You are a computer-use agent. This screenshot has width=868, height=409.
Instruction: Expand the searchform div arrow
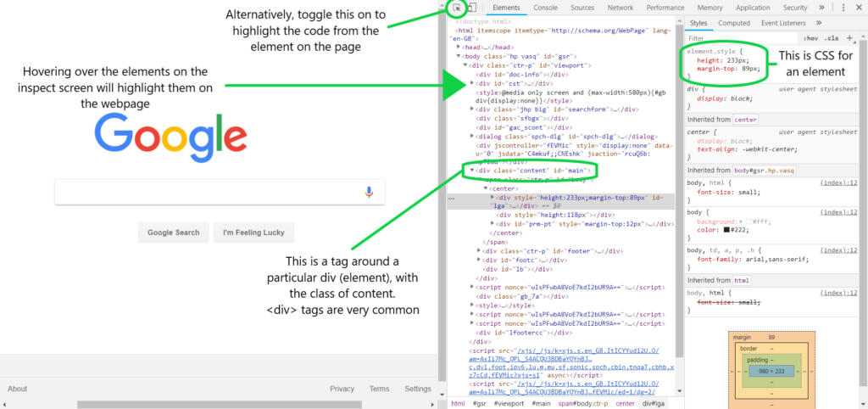[x=471, y=109]
